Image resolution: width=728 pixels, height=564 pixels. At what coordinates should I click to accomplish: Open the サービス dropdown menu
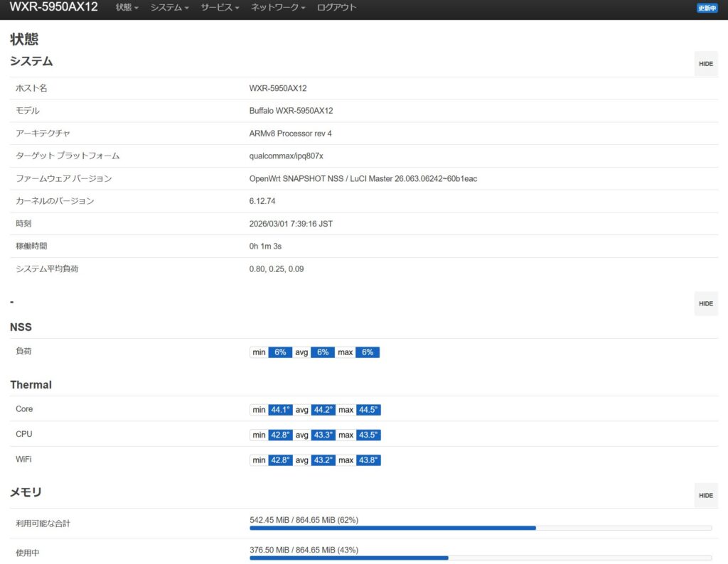220,7
